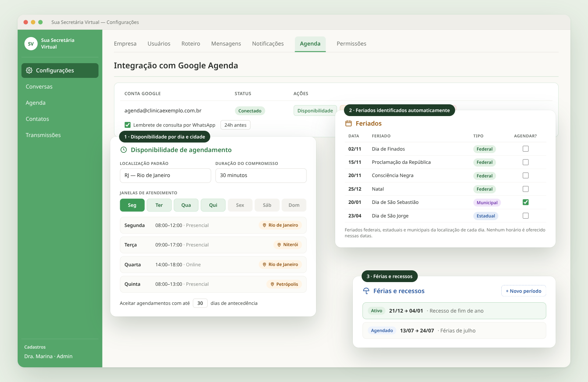
Task: Click the + Novo período button
Action: 524,291
